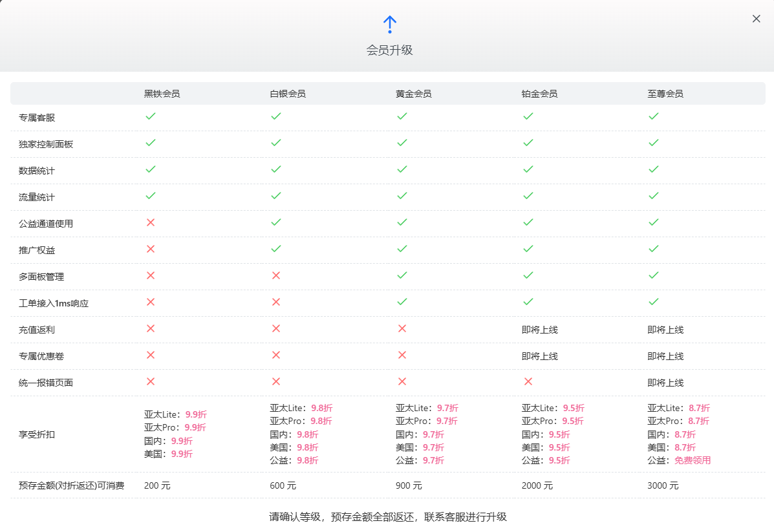The width and height of the screenshot is (774, 532).
Task: Select the 黄金会员 column header
Action: coord(414,94)
